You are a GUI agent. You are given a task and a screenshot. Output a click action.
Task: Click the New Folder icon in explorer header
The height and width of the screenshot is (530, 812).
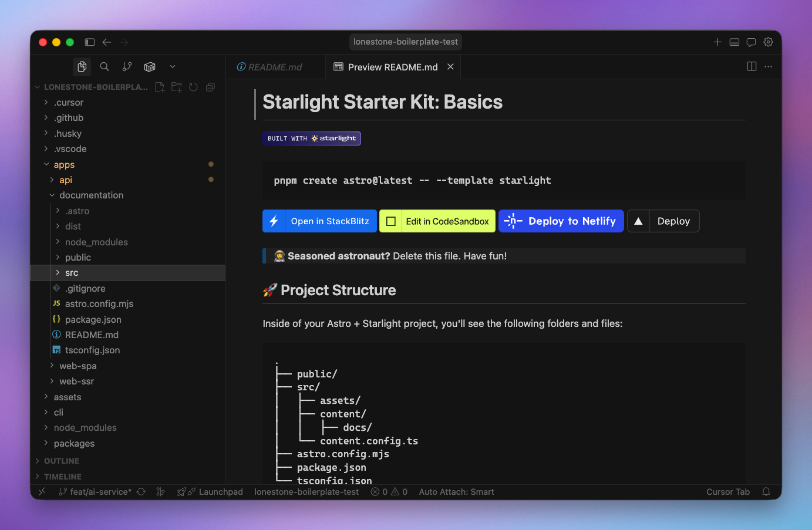tap(176, 87)
